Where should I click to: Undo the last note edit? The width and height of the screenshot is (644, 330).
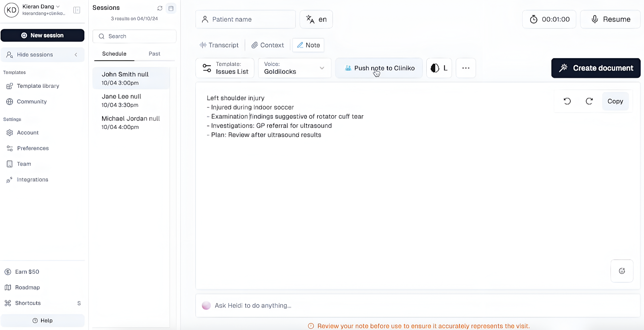(x=567, y=101)
